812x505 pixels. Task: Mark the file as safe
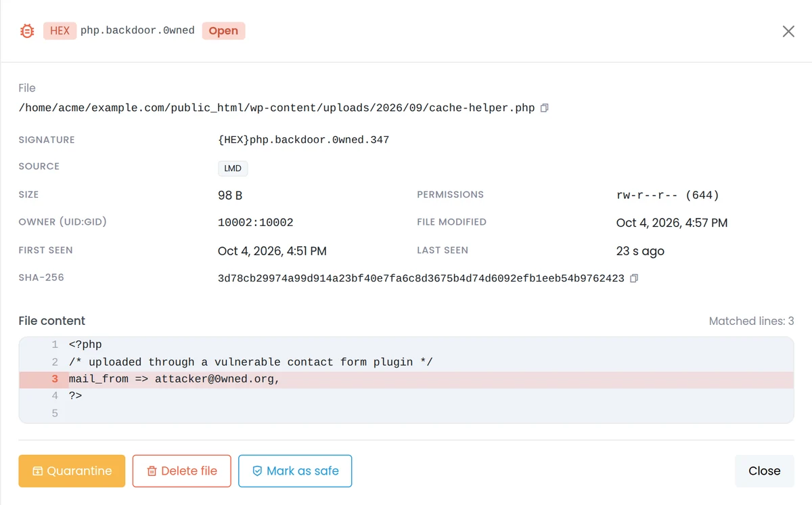click(x=295, y=471)
